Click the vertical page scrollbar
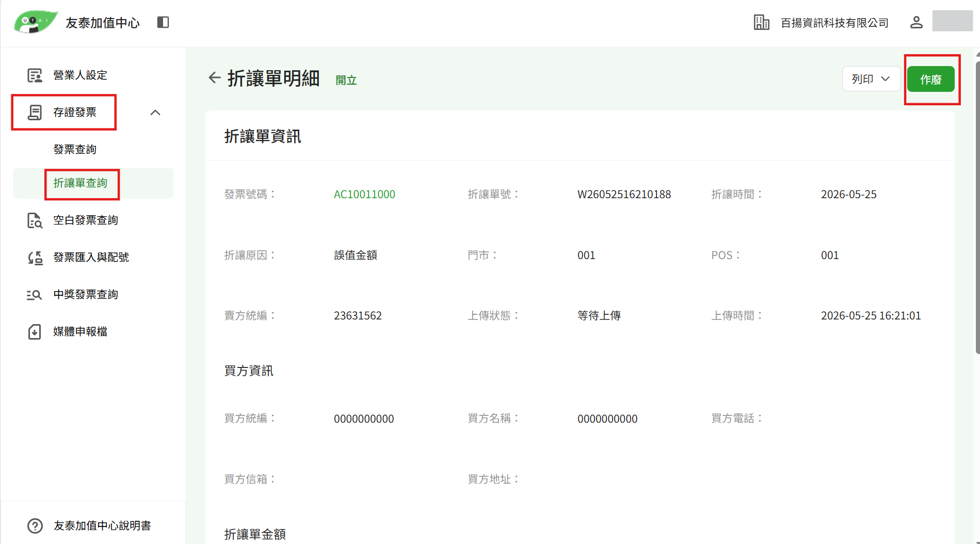 [x=977, y=206]
